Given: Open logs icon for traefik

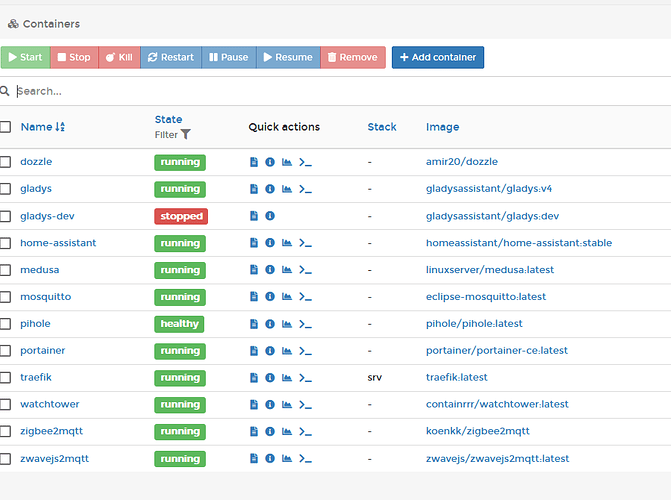Looking at the screenshot, I should click(254, 378).
